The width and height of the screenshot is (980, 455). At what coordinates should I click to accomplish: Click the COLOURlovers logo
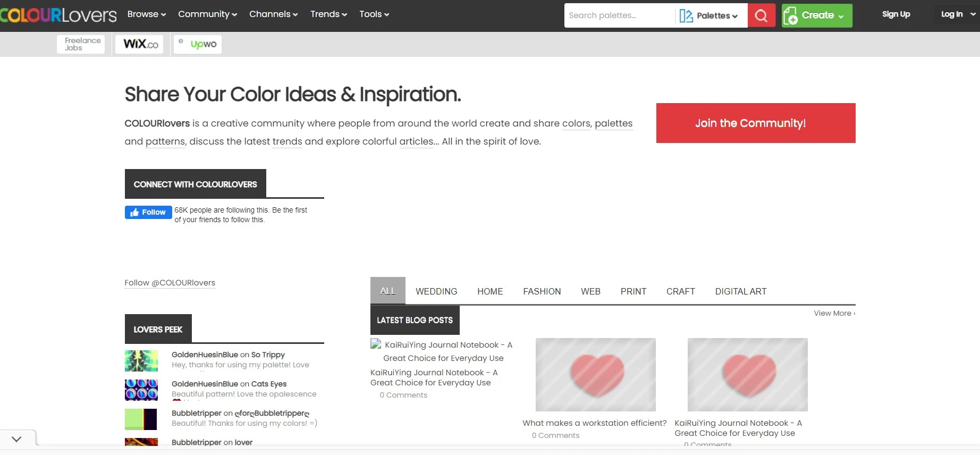click(x=58, y=15)
